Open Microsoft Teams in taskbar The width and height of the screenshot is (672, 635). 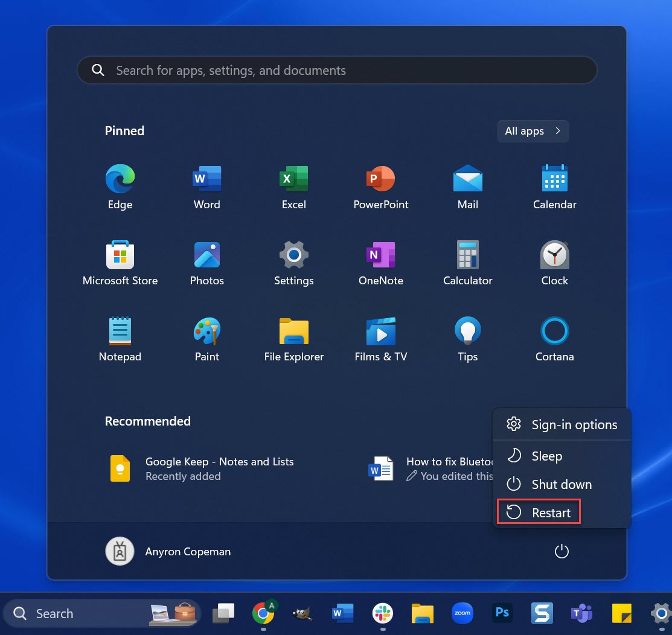[x=581, y=613]
